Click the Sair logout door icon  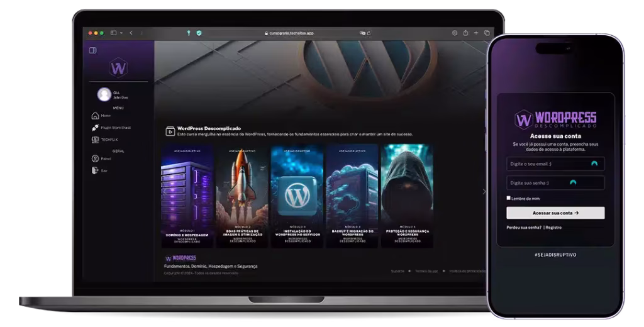point(95,170)
